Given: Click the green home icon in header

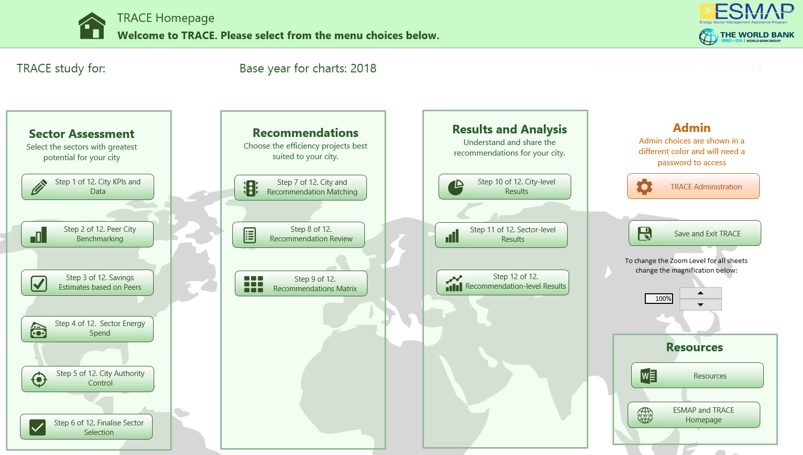Looking at the screenshot, I should coord(92,25).
